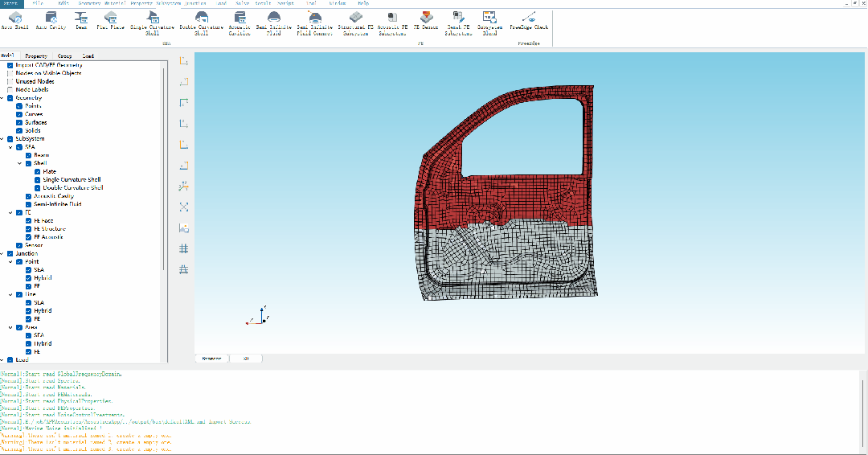Collapse the Point junction branch

[x=10, y=262]
